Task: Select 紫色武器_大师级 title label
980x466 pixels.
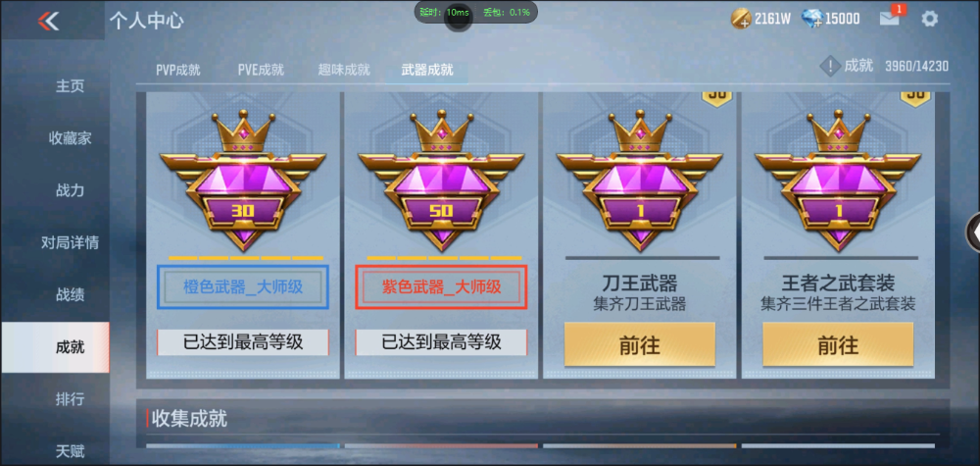Action: (441, 287)
